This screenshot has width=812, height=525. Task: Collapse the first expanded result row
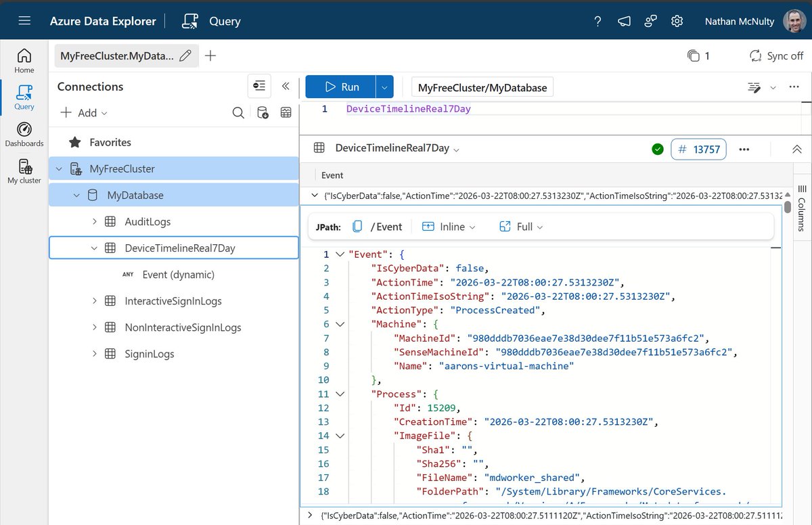point(314,196)
